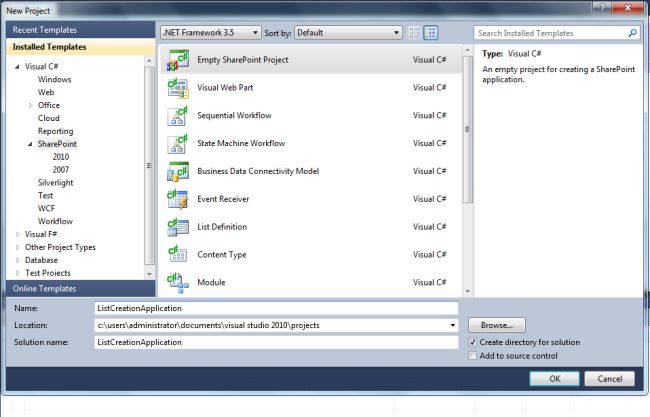Expand the Visual F# tree node

click(17, 234)
